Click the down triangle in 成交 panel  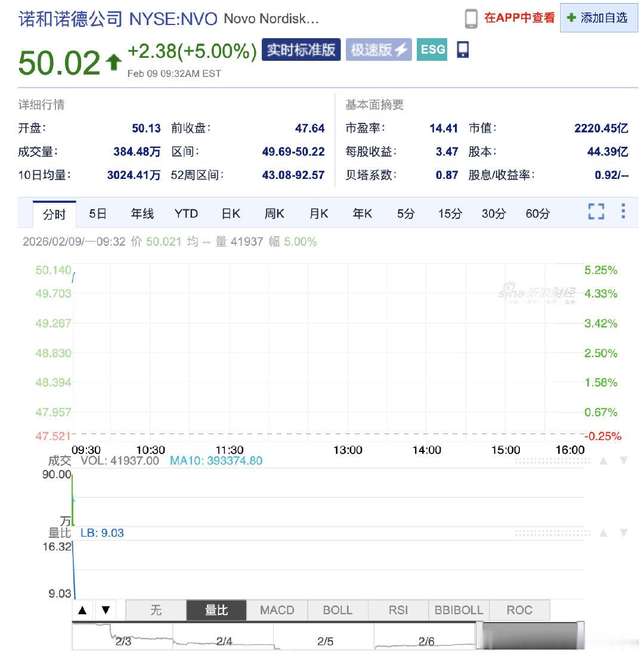(x=624, y=461)
